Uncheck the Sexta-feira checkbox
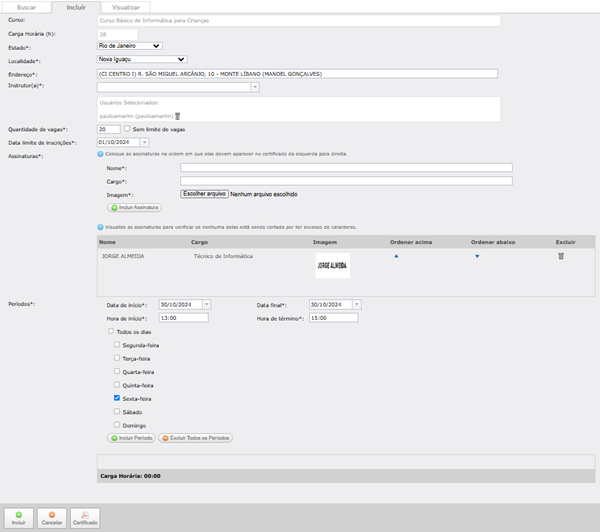Image resolution: width=600 pixels, height=532 pixels. pyautogui.click(x=117, y=397)
